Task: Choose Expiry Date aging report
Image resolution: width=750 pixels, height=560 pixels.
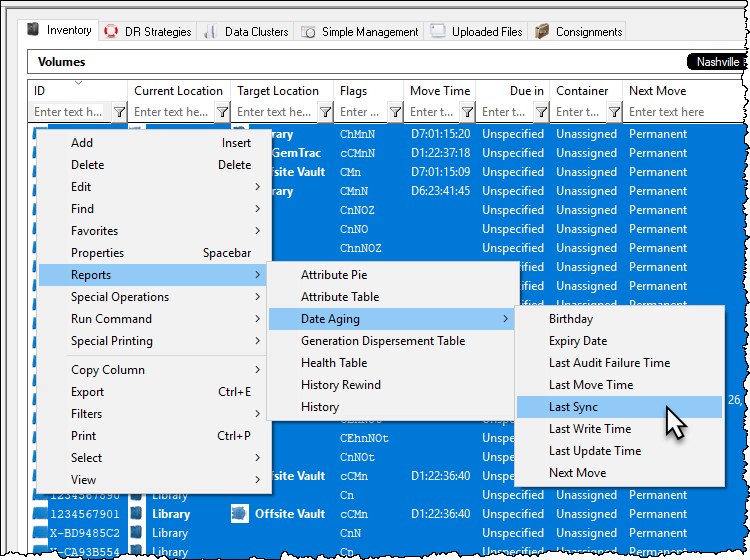Action: [619, 340]
